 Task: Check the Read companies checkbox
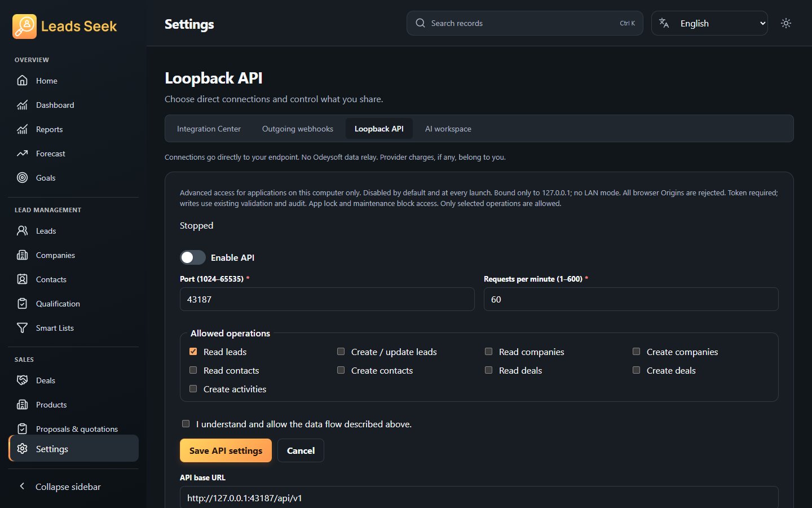tap(489, 352)
